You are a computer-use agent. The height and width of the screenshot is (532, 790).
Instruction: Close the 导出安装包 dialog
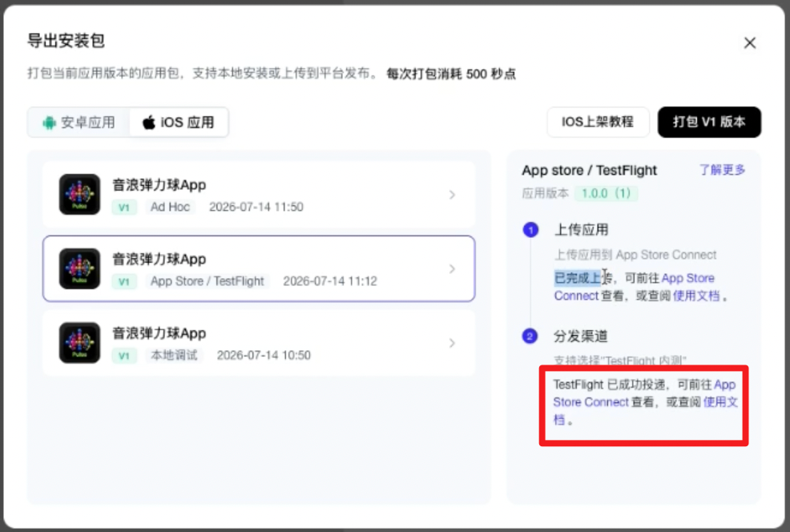tap(750, 42)
